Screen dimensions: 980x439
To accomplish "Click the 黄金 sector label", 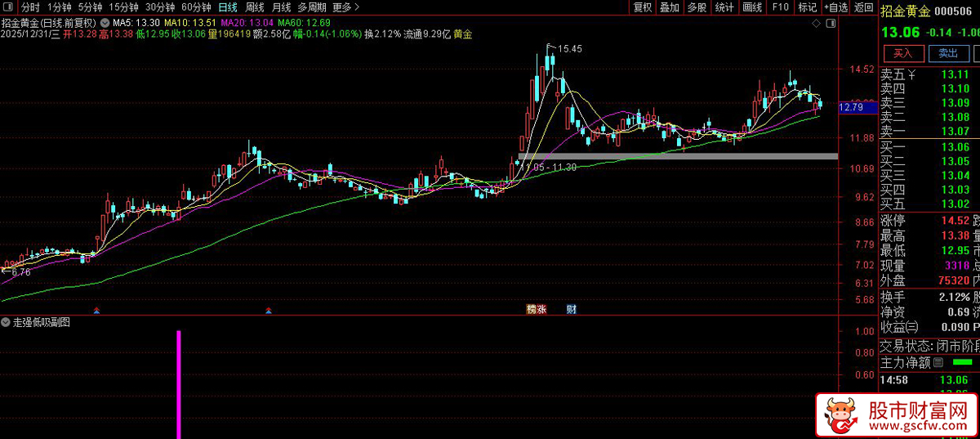I will [x=462, y=34].
